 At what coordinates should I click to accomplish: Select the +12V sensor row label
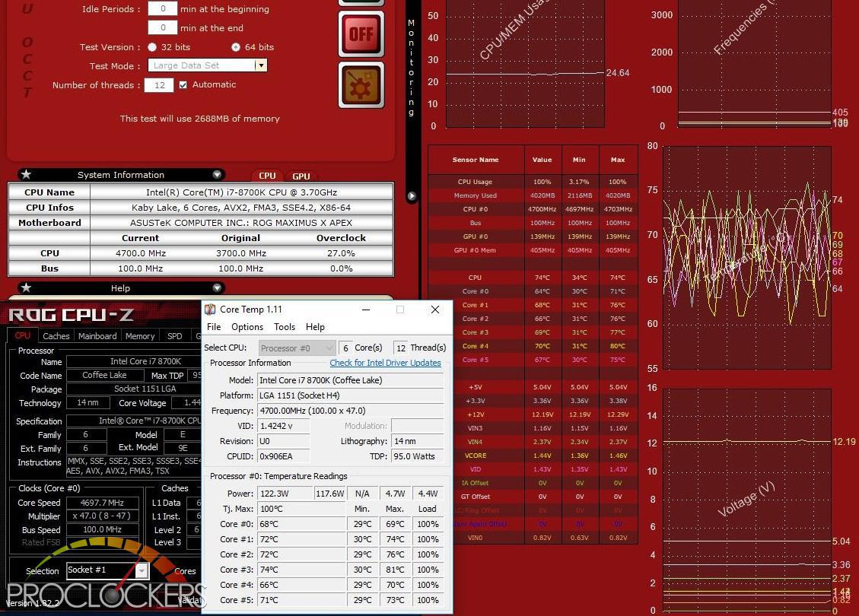point(475,414)
